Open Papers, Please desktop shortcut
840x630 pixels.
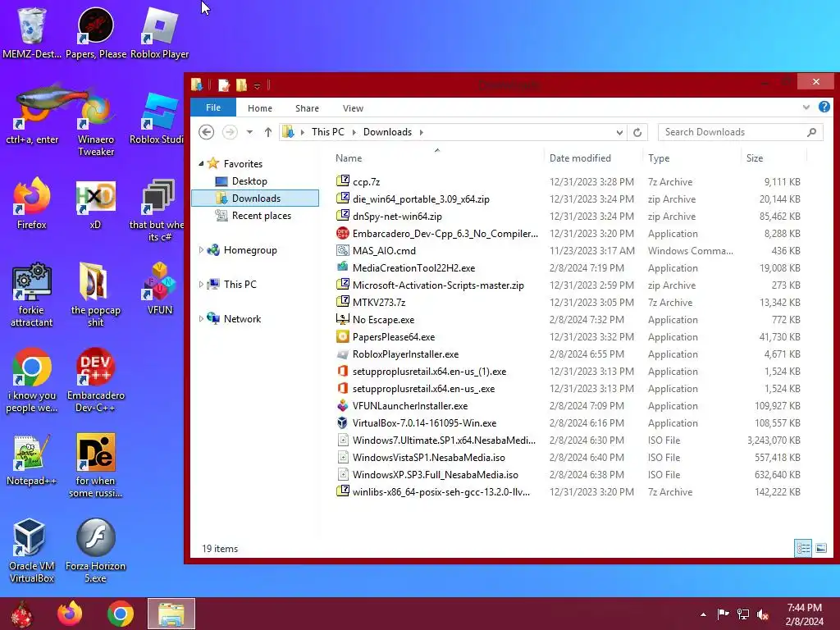click(96, 32)
